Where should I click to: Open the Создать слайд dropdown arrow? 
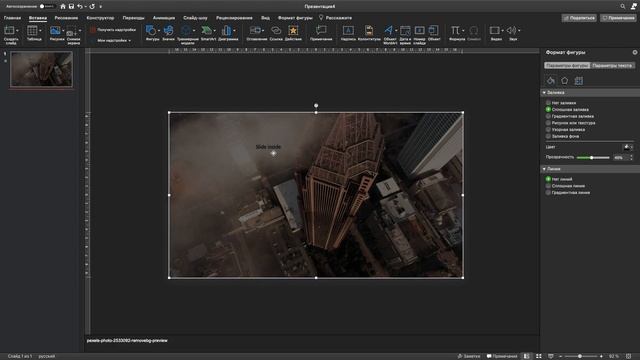17,31
